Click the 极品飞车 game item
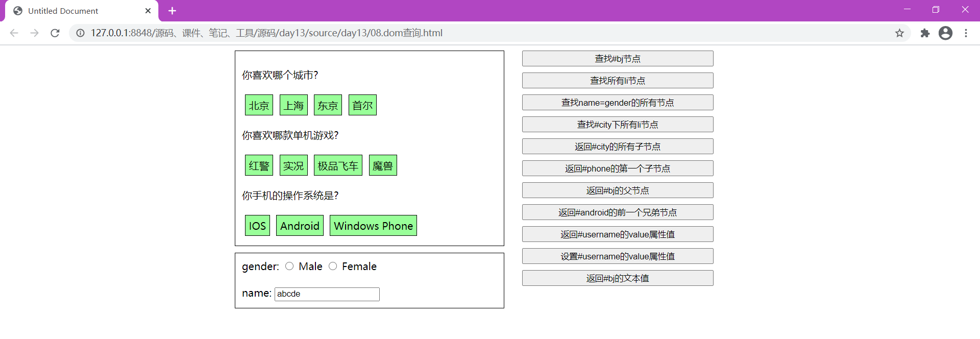The image size is (980, 339). [x=338, y=165]
